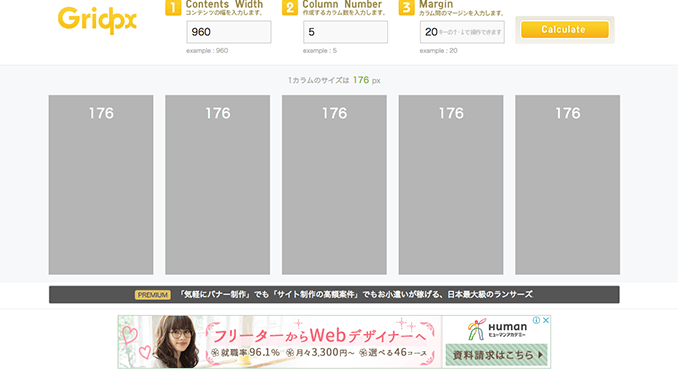This screenshot has width=678, height=369.
Task: Click the yellow step 2 number badge
Action: [x=290, y=8]
